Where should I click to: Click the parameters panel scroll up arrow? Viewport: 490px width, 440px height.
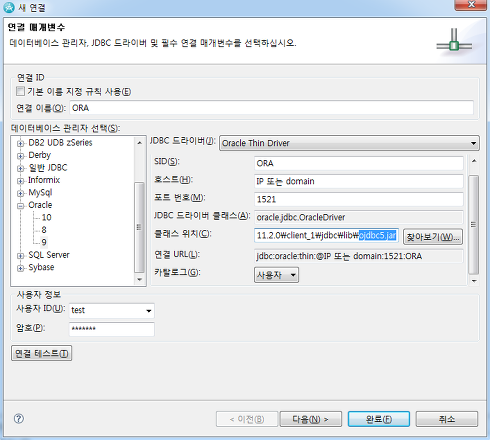click(x=474, y=161)
